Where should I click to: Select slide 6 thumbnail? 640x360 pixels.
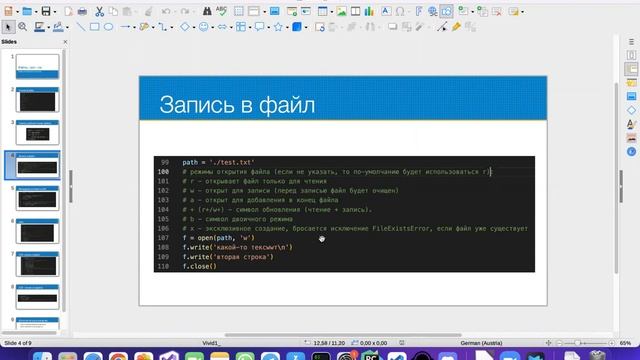pos(37,231)
